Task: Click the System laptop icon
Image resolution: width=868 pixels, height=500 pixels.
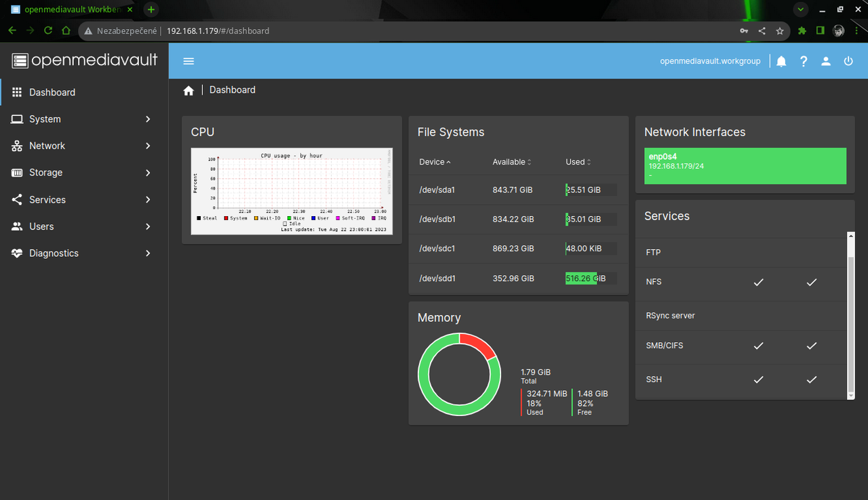Action: point(17,119)
